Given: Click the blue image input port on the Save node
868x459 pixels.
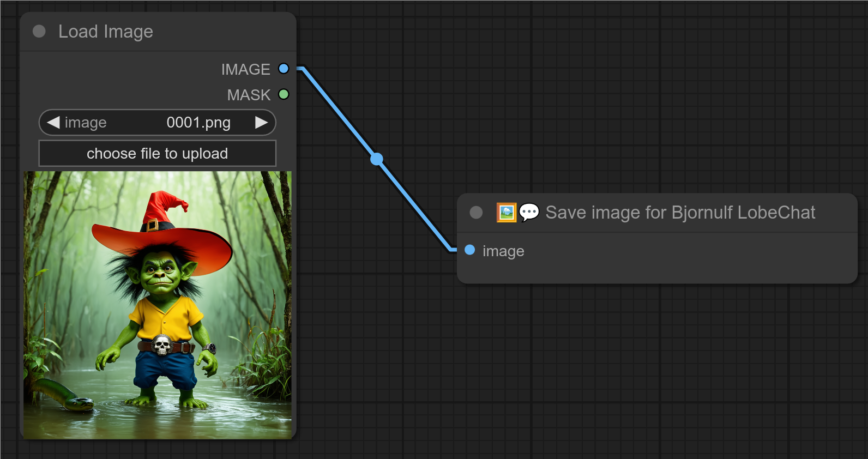Looking at the screenshot, I should point(470,250).
